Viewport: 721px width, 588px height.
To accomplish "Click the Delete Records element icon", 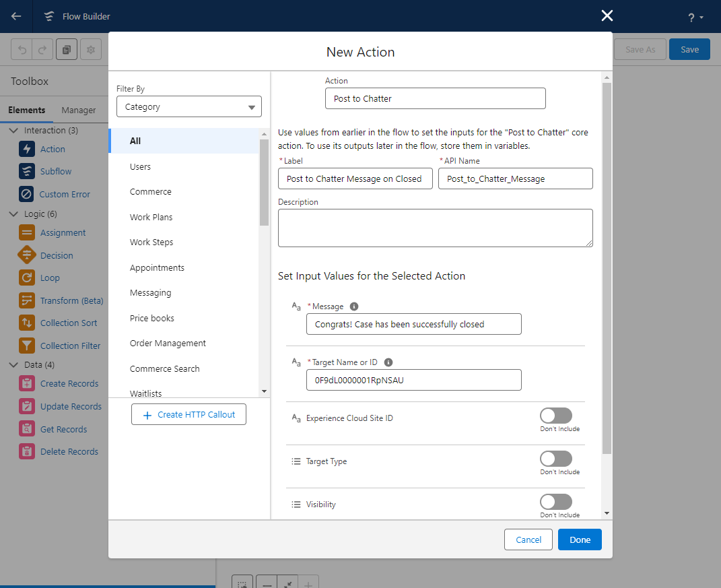I will (x=27, y=451).
